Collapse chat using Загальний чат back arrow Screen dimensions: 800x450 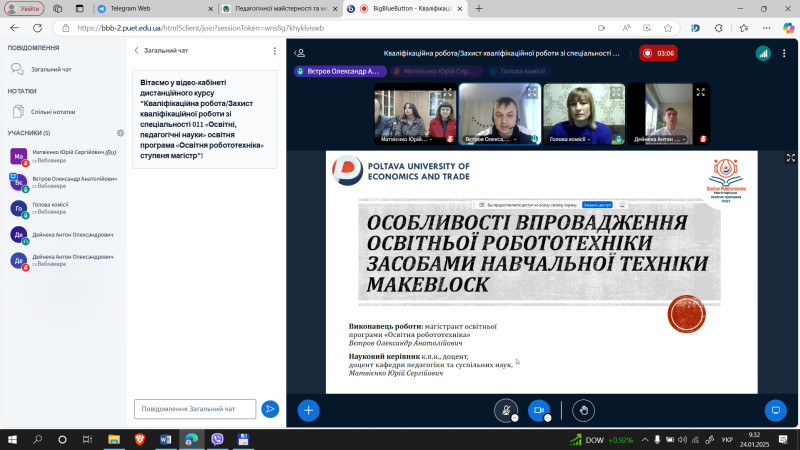tap(137, 50)
